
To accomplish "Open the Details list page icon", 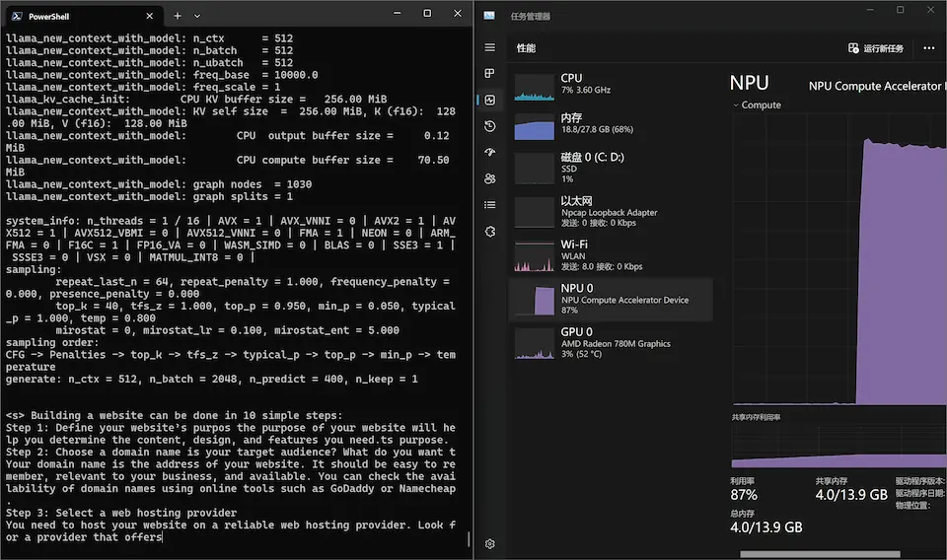I will (x=490, y=204).
